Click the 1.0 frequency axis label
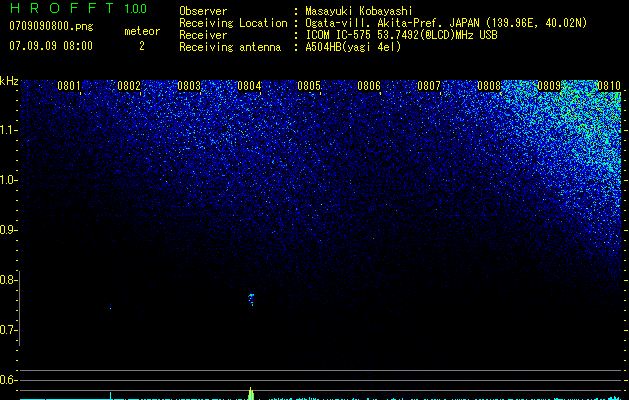The height and width of the screenshot is (400, 629). [x=8, y=180]
